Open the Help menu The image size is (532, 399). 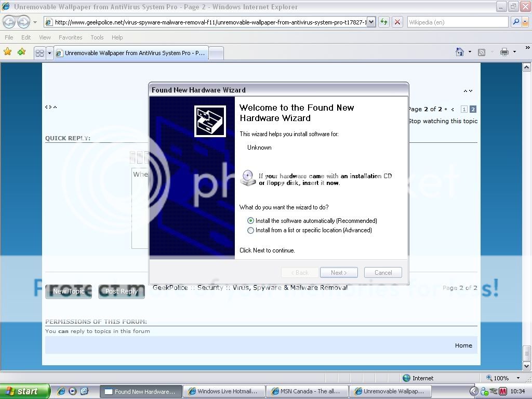click(117, 37)
